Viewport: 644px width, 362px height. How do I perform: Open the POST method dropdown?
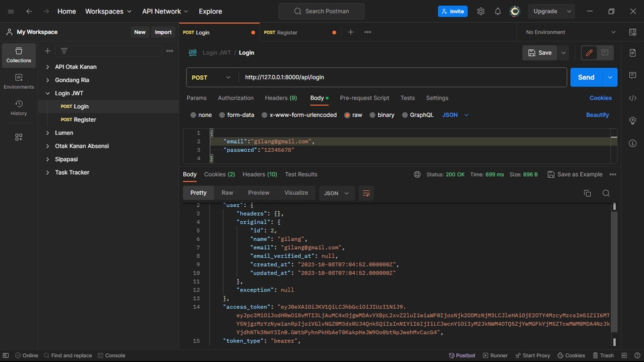211,77
